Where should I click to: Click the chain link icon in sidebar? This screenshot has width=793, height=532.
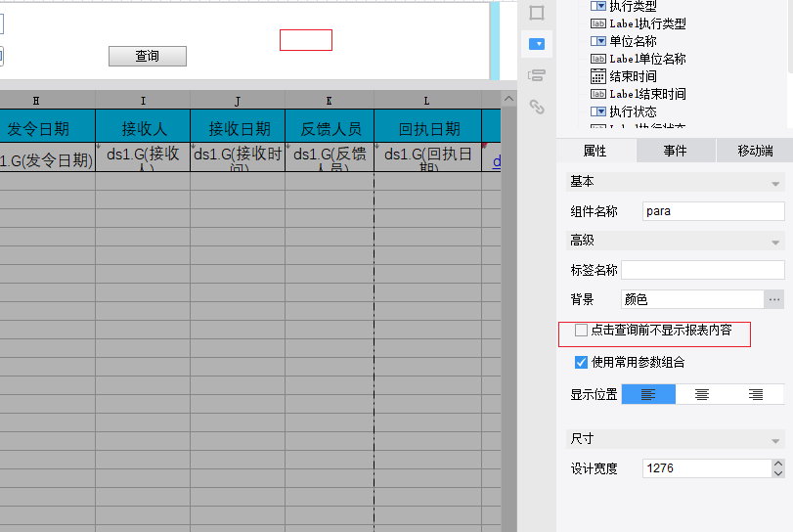(x=537, y=107)
